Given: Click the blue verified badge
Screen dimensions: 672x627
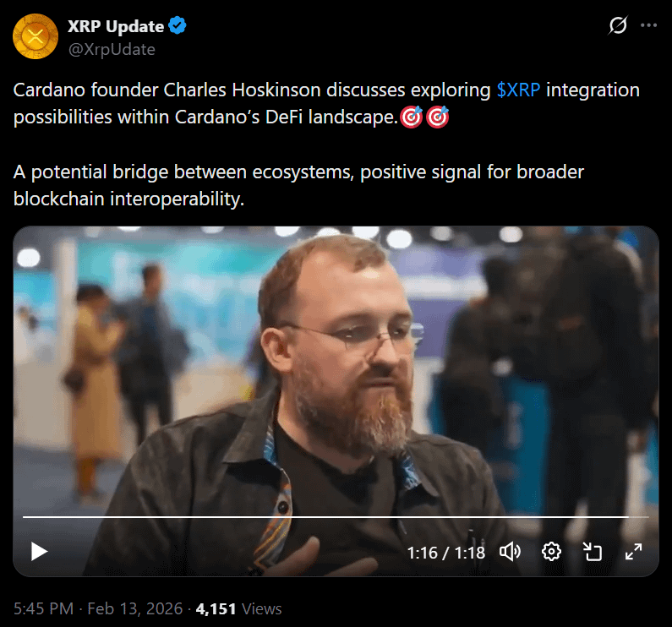Looking at the screenshot, I should tap(177, 25).
